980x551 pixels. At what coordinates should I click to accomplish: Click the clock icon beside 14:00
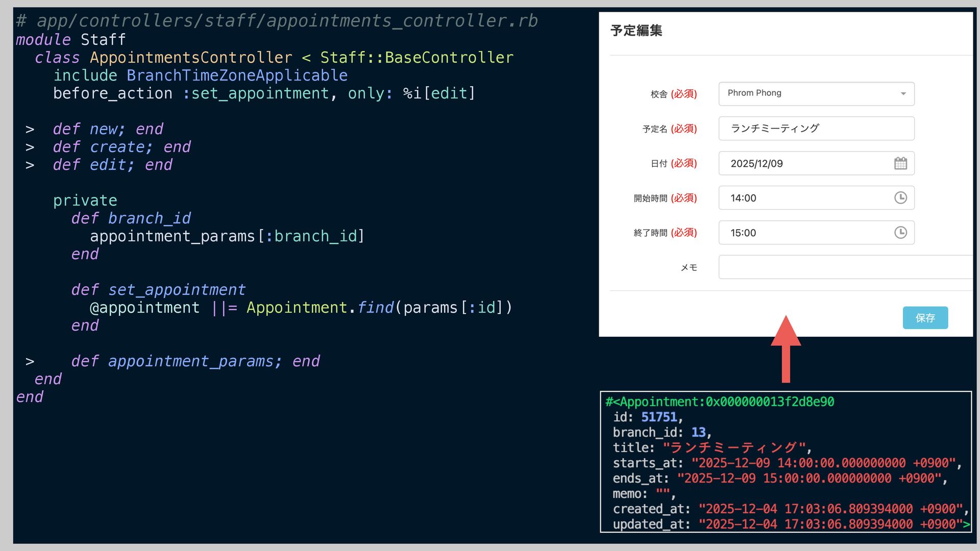[900, 198]
